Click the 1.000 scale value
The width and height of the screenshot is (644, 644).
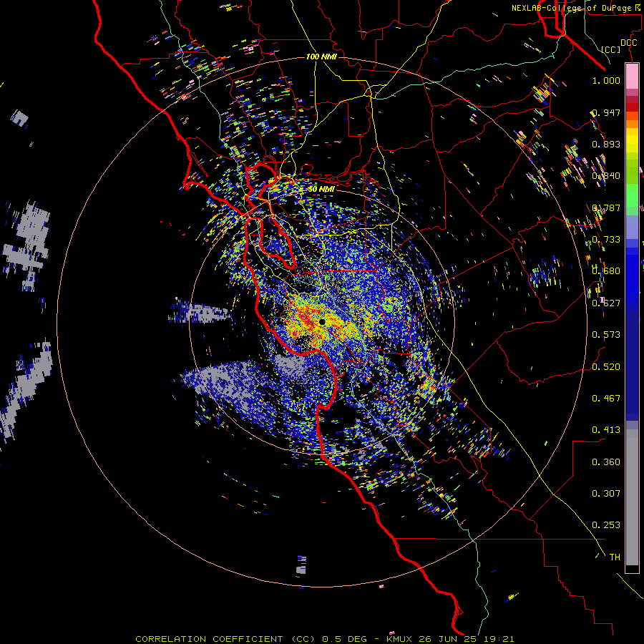(x=606, y=80)
